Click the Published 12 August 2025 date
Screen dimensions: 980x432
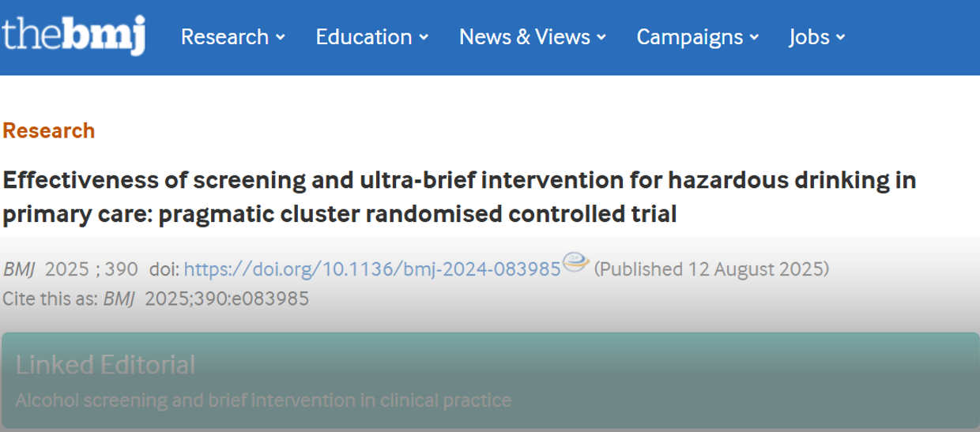711,269
